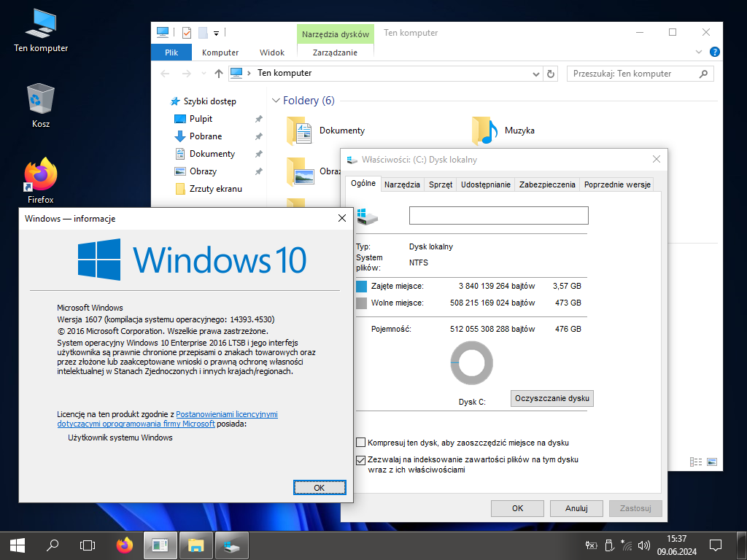Click the Firefox desktop shortcut
This screenshot has width=747, height=560.
click(41, 175)
